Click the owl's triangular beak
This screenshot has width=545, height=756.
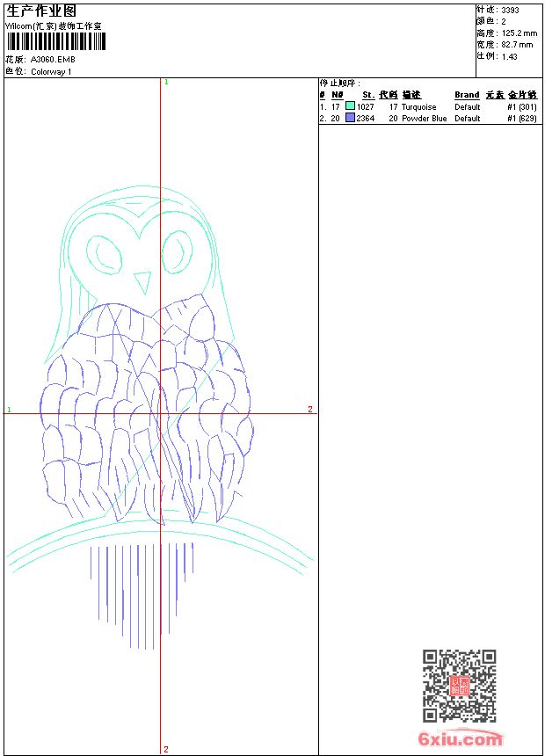tap(142, 282)
